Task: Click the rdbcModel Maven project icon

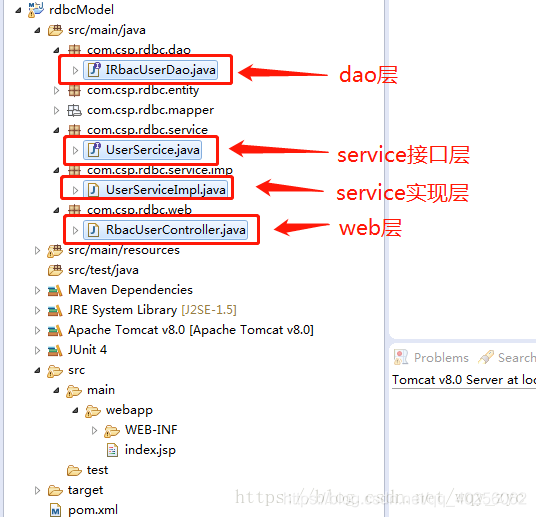Action: coord(36,10)
